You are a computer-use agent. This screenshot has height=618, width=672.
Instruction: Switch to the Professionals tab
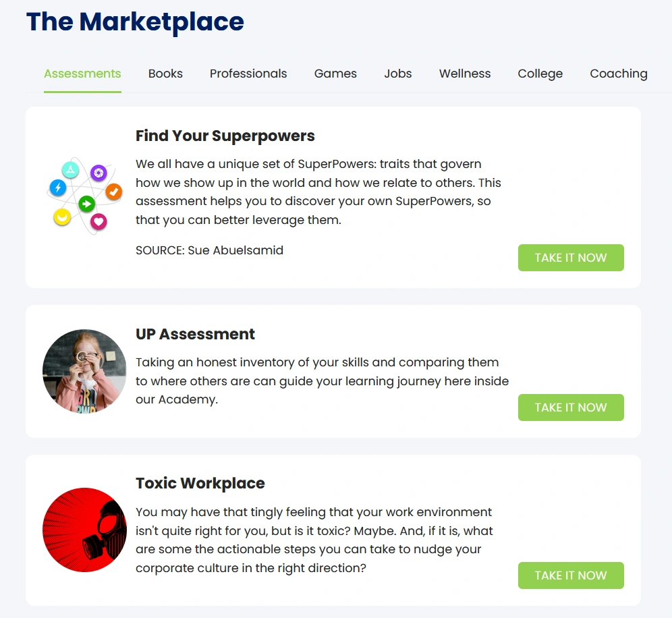(248, 74)
